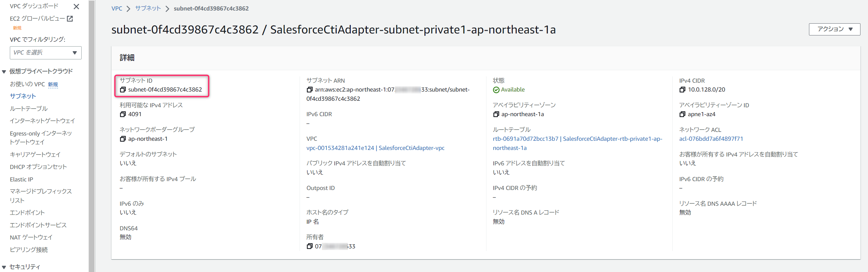Copy available IPv4 address count 4091
Screen dimensions: 868x272
pos(123,115)
